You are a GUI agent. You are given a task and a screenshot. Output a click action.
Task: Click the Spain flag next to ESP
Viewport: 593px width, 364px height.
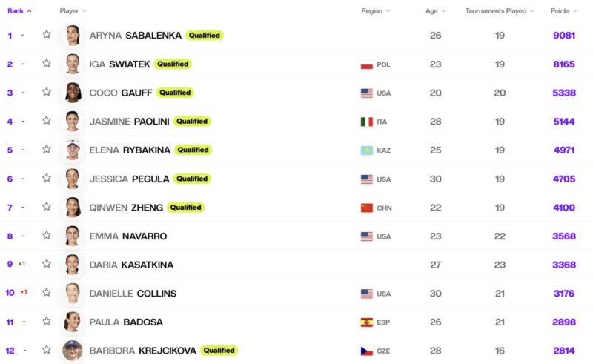point(366,322)
